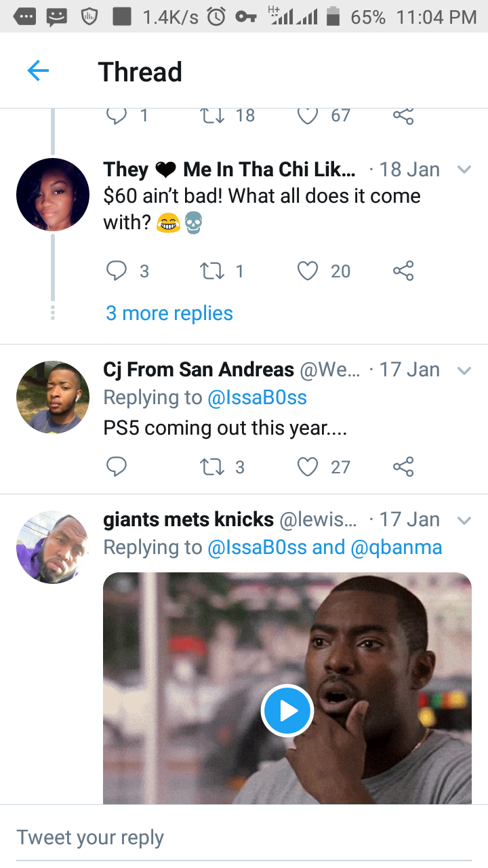
Task: Expand menu arrow on giants mets knicks tweet
Action: (464, 520)
